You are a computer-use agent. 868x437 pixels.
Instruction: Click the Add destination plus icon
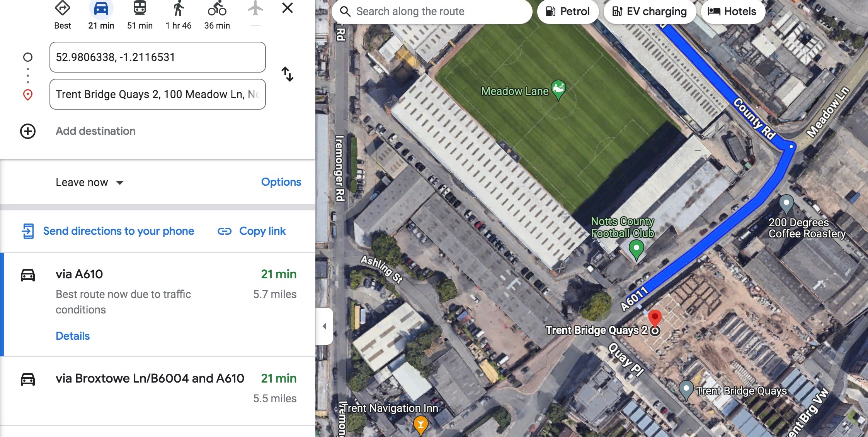tap(28, 131)
